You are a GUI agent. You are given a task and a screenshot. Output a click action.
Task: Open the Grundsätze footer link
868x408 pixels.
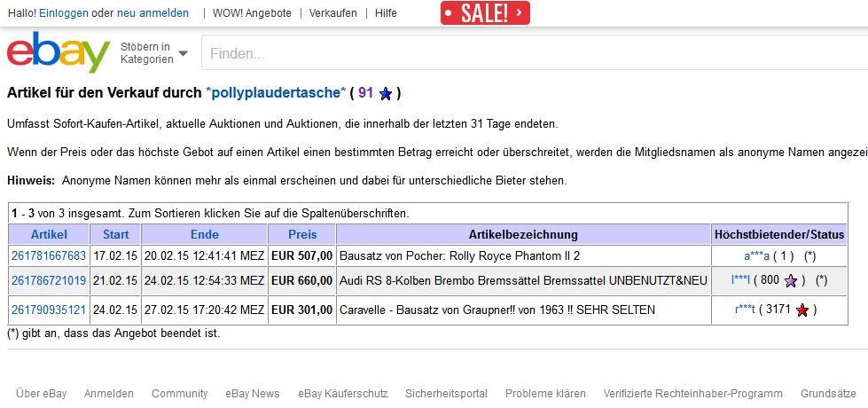(x=828, y=394)
